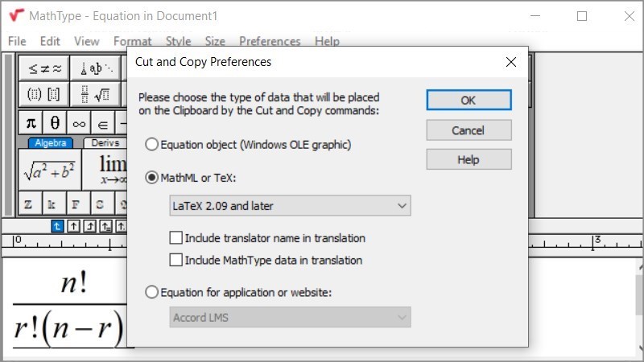The height and width of the screenshot is (362, 644).
Task: Insert the limit expression from Algebra bar
Action: (x=105, y=170)
